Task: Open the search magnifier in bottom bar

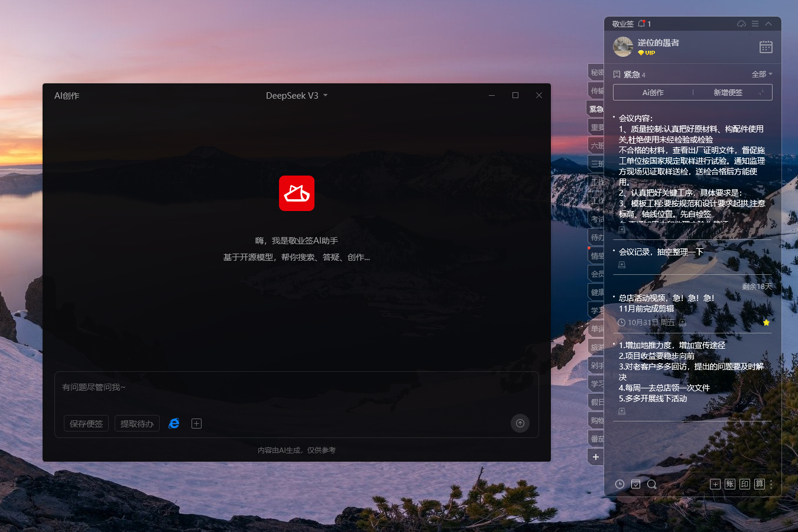Action: pyautogui.click(x=651, y=484)
